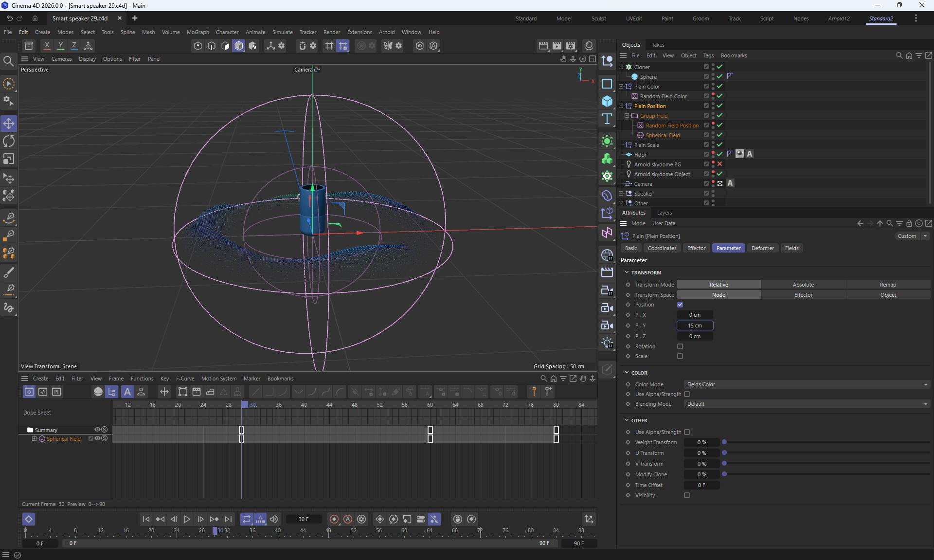Collapse the Transform section
The width and height of the screenshot is (934, 560).
point(627,272)
